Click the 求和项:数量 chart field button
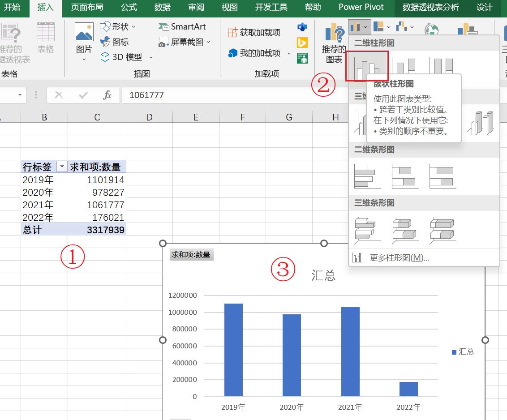 pos(191,254)
